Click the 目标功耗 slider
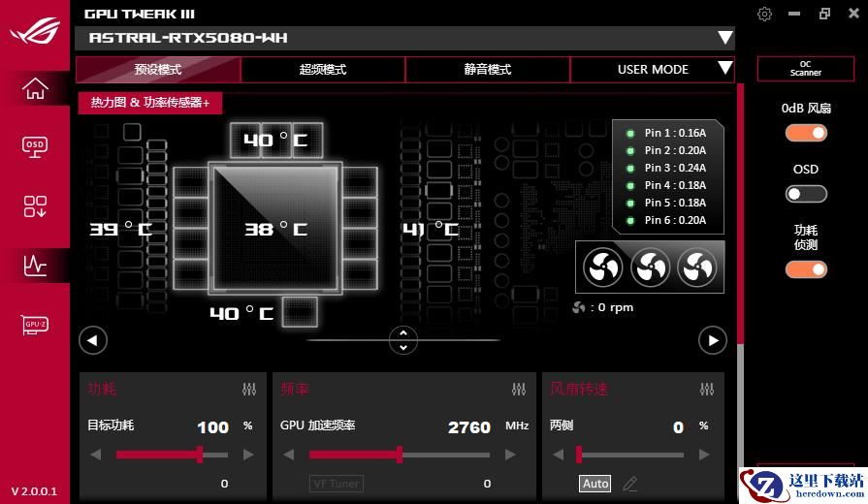868x504 pixels. click(172, 455)
